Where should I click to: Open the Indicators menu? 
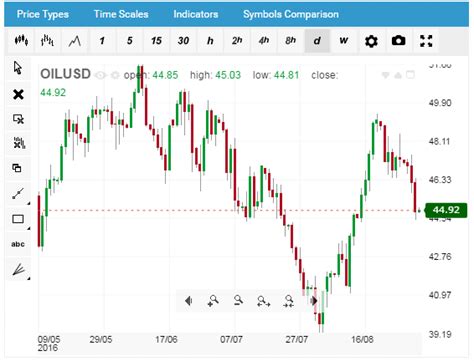point(196,14)
